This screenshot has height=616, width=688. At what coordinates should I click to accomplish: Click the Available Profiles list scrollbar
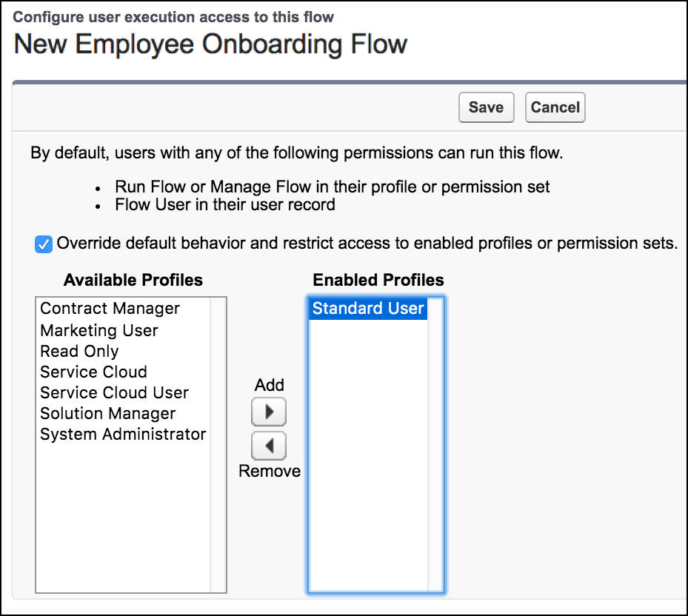point(218,444)
